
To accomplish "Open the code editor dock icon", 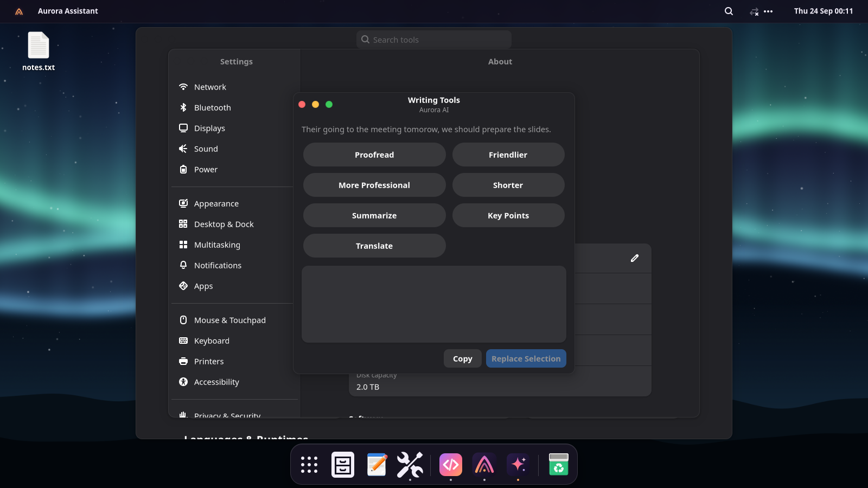I will tap(451, 465).
